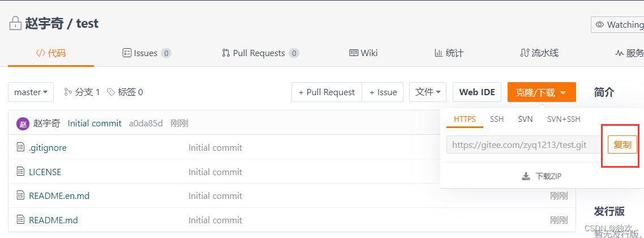Expand the 文件 dropdown menu
644x238 pixels.
[x=428, y=92]
